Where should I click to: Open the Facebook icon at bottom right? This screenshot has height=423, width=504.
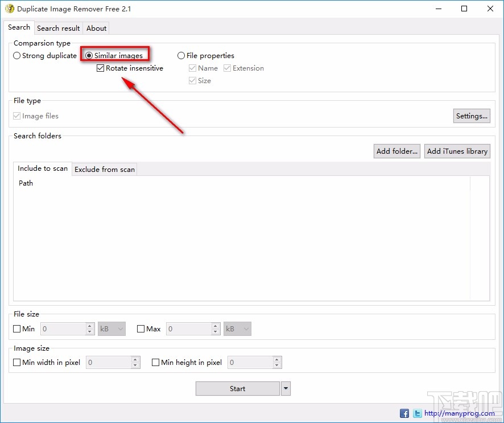click(404, 413)
